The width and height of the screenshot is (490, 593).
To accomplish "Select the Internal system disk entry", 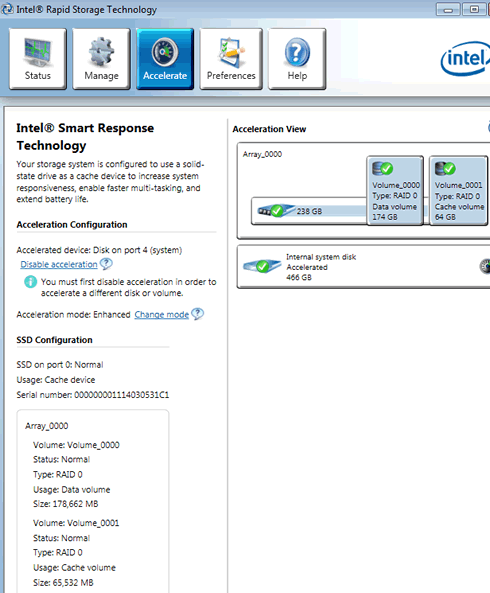I will pyautogui.click(x=363, y=267).
